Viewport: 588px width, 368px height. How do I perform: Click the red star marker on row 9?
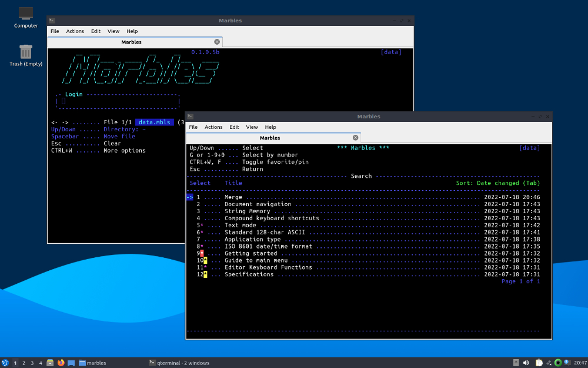[x=202, y=253]
